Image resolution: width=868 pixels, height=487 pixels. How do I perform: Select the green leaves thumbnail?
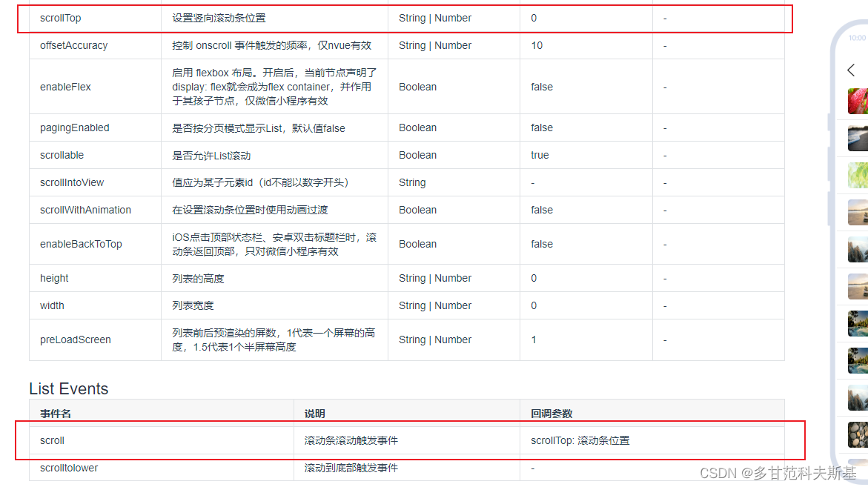858,175
